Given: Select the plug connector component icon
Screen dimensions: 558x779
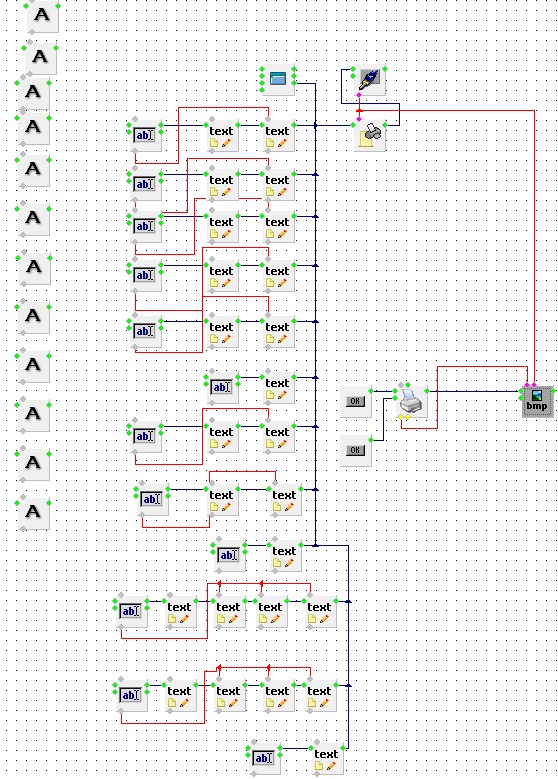Looking at the screenshot, I should click(x=369, y=80).
